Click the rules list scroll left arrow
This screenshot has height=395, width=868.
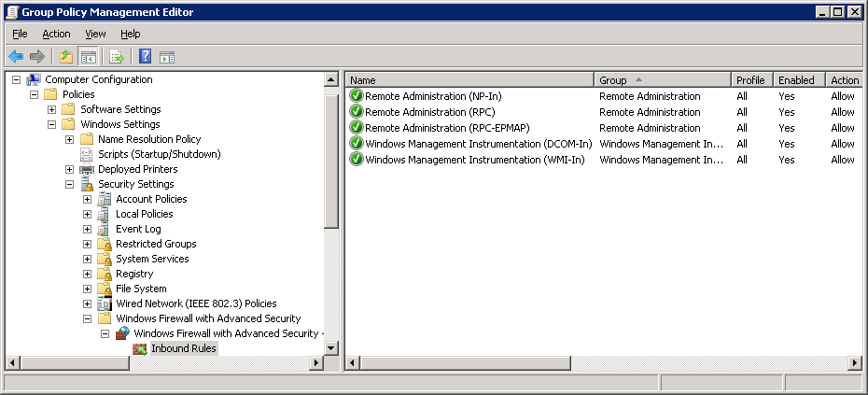coord(353,363)
